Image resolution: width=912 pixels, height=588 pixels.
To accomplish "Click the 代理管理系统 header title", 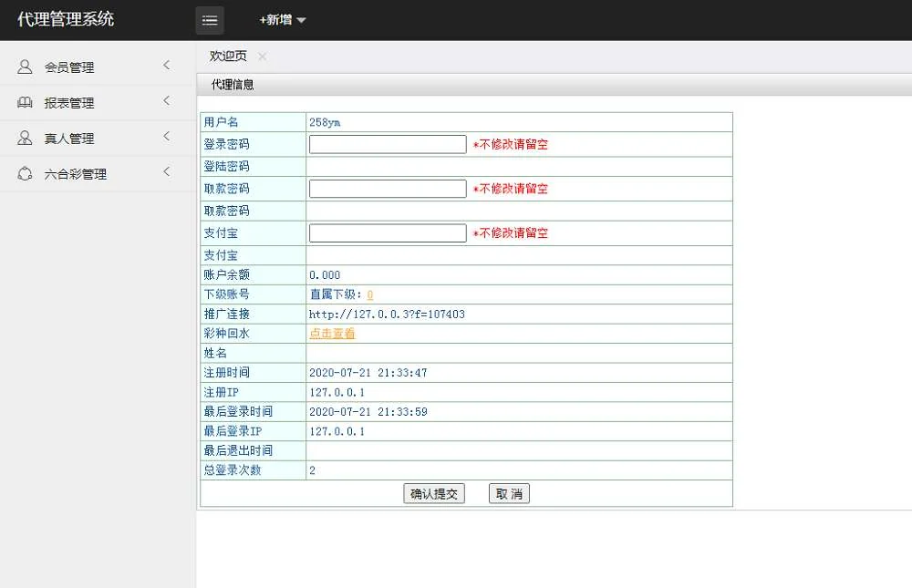I will pyautogui.click(x=66, y=19).
